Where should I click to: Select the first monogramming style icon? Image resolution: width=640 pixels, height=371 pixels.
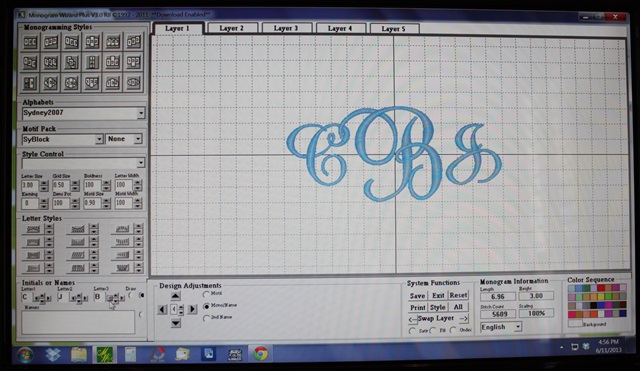tap(30, 42)
